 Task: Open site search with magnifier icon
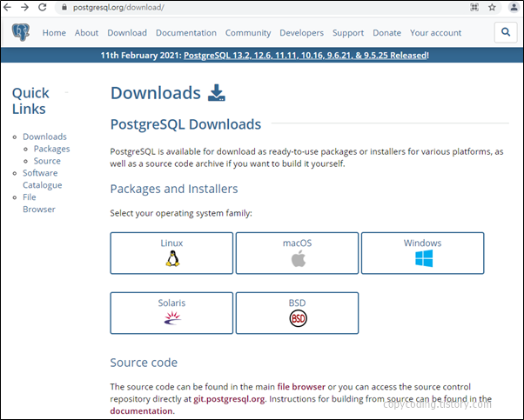coord(506,32)
